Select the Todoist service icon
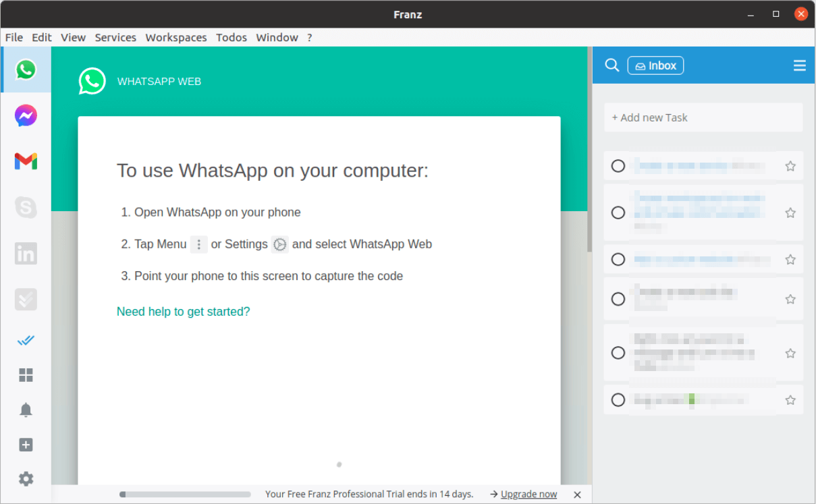 point(26,299)
